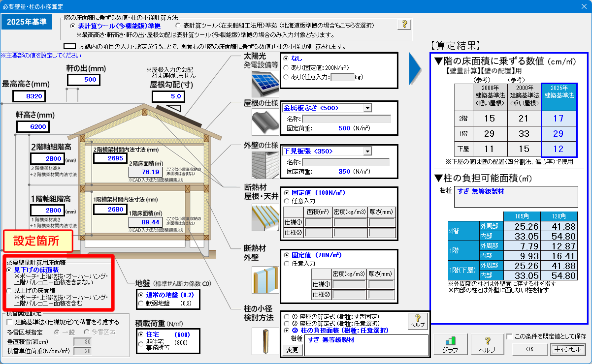Expand the roof specification 金属板ぶき dropdown
This screenshot has width=592, height=364.
367,108
